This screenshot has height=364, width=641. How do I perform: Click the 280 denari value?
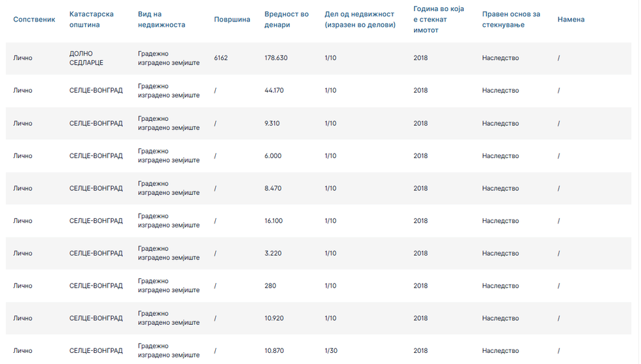pos(270,286)
